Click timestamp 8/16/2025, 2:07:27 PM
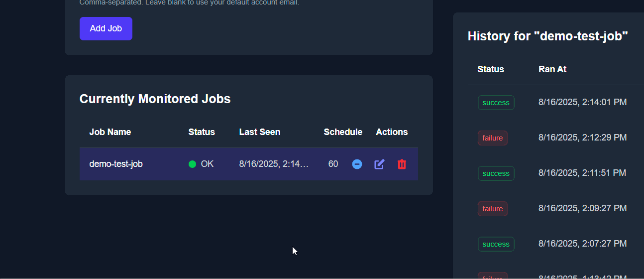Viewport: 644px width, 279px height. pyautogui.click(x=582, y=244)
